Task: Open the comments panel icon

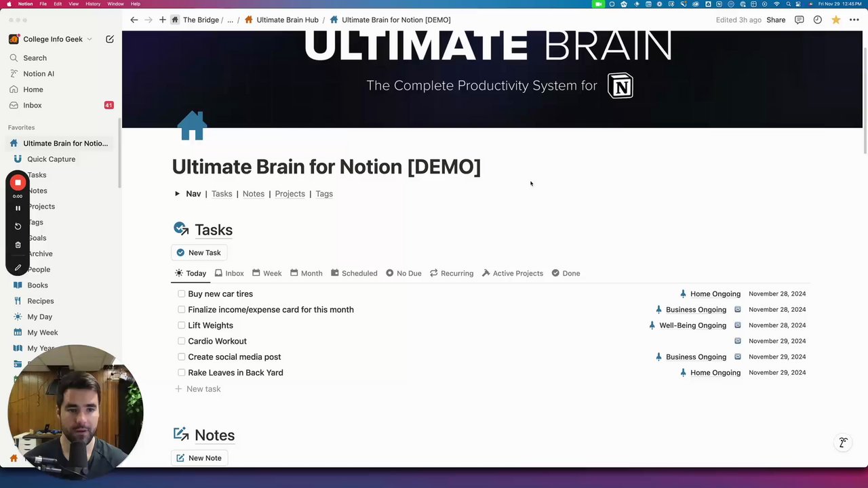Action: [x=800, y=20]
